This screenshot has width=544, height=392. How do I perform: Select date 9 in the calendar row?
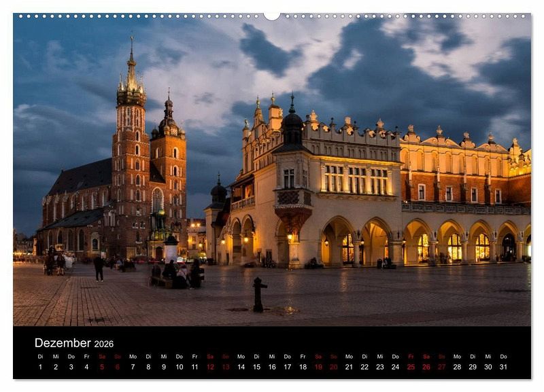[x=164, y=367]
